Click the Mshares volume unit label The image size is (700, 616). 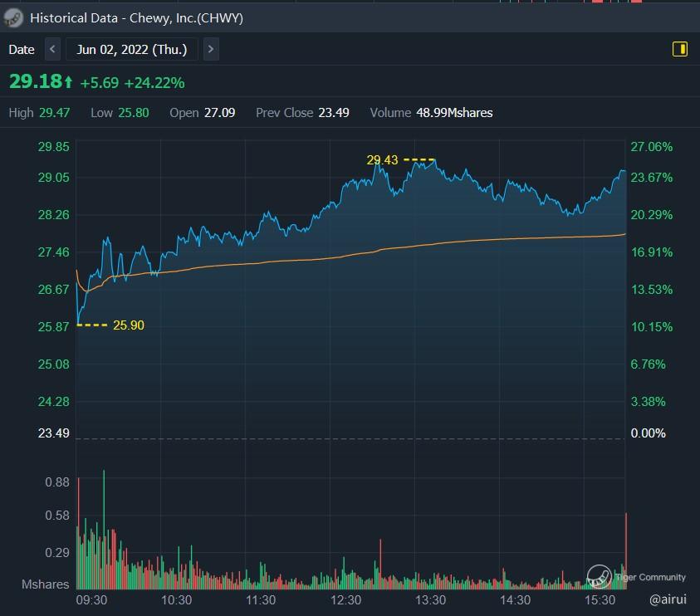46,584
